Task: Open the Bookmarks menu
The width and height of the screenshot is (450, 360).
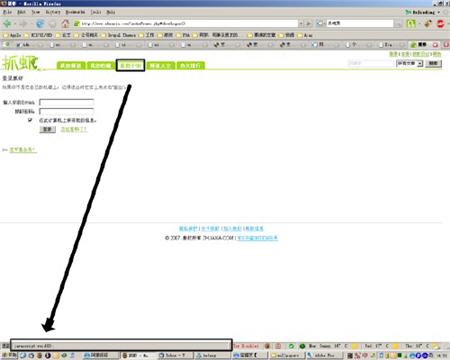Action: coord(75,12)
